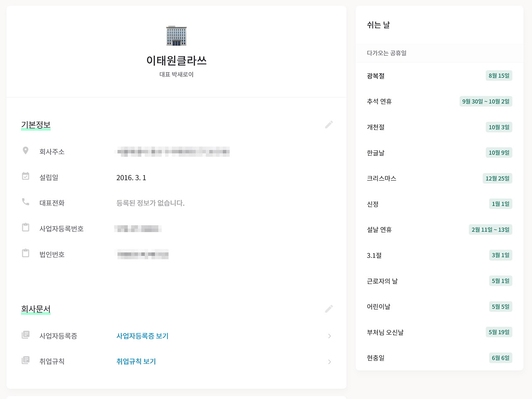Select the 크리스마스 holiday row
Screen dimensions: 532x399
pos(439,179)
